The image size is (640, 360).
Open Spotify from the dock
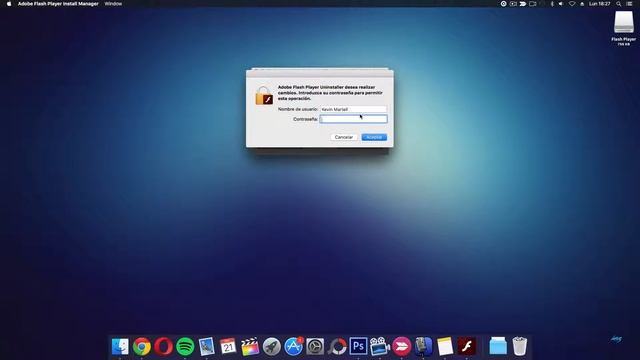[x=185, y=347]
